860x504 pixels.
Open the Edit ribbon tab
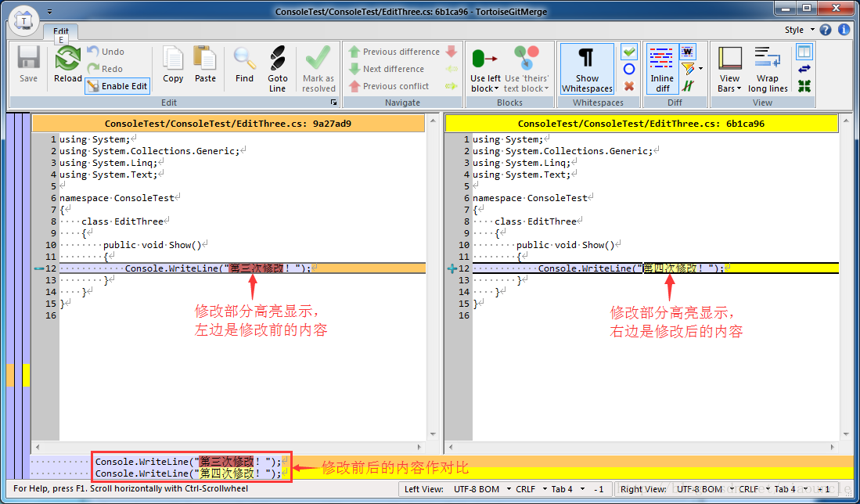[x=61, y=32]
